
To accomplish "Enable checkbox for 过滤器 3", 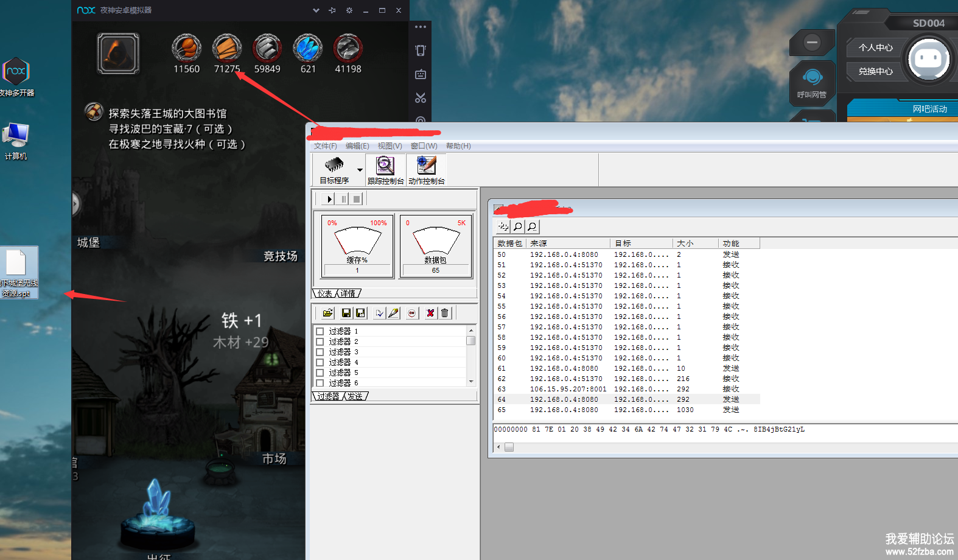I will (x=320, y=352).
